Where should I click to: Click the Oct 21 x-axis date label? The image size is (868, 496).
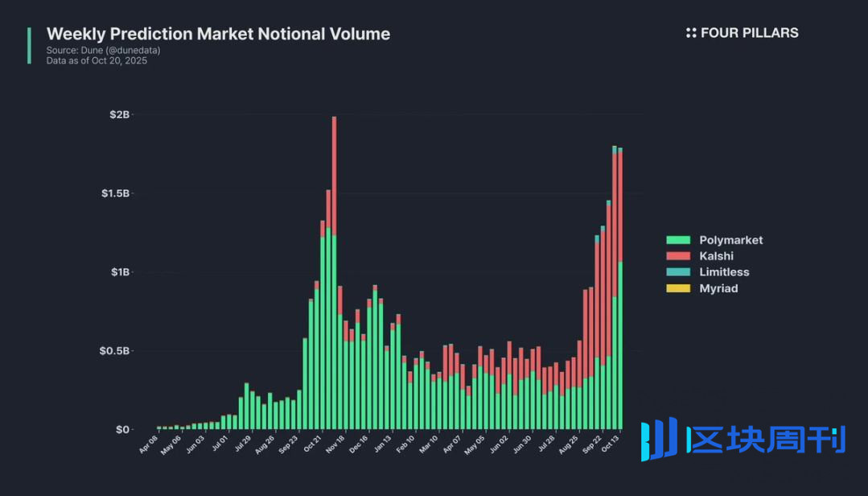click(x=312, y=445)
